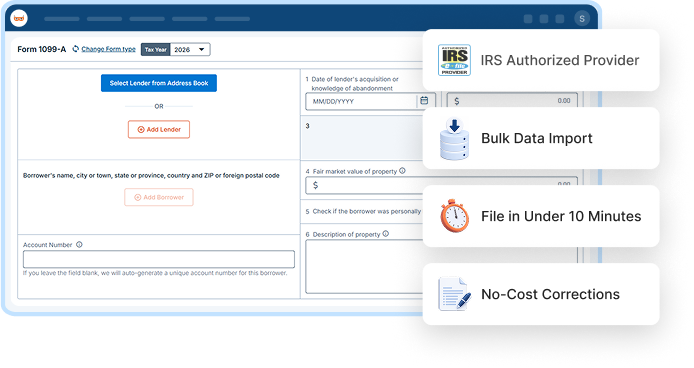Image resolution: width=694 pixels, height=368 pixels.
Task: Click the IRS e-file provider badge icon
Action: [x=454, y=60]
